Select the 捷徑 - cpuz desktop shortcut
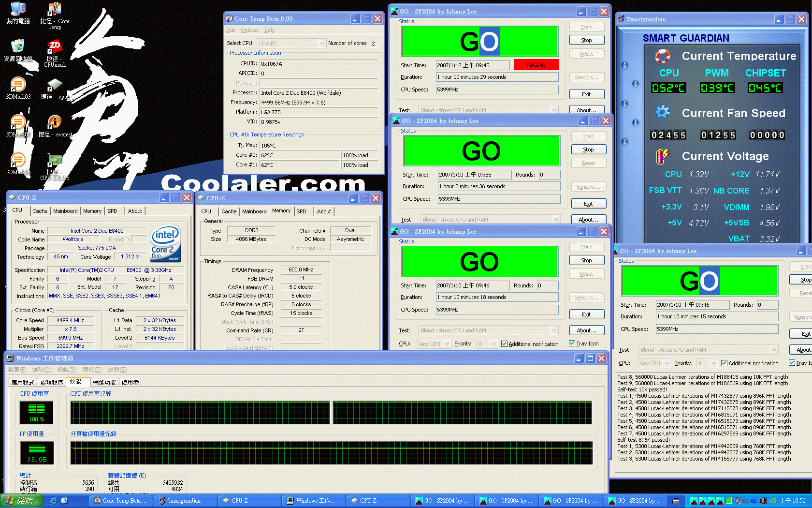Image resolution: width=812 pixels, height=508 pixels. tap(55, 89)
